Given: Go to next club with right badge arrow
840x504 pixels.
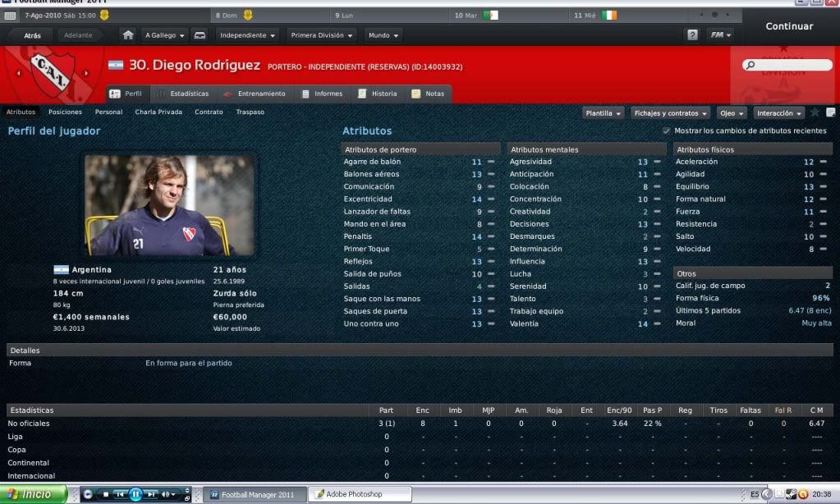Looking at the screenshot, I should (85, 73).
